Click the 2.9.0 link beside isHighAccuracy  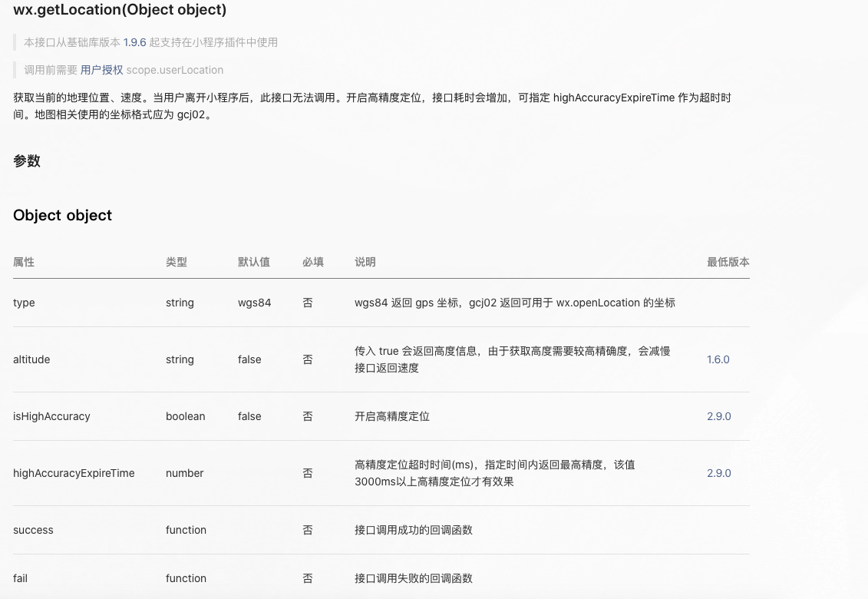pos(719,416)
